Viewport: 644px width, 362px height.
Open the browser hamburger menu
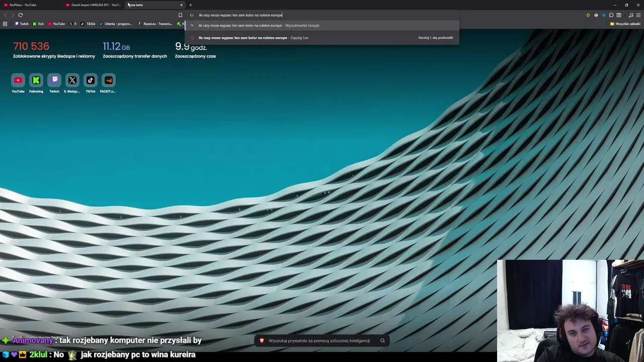pyautogui.click(x=638, y=15)
